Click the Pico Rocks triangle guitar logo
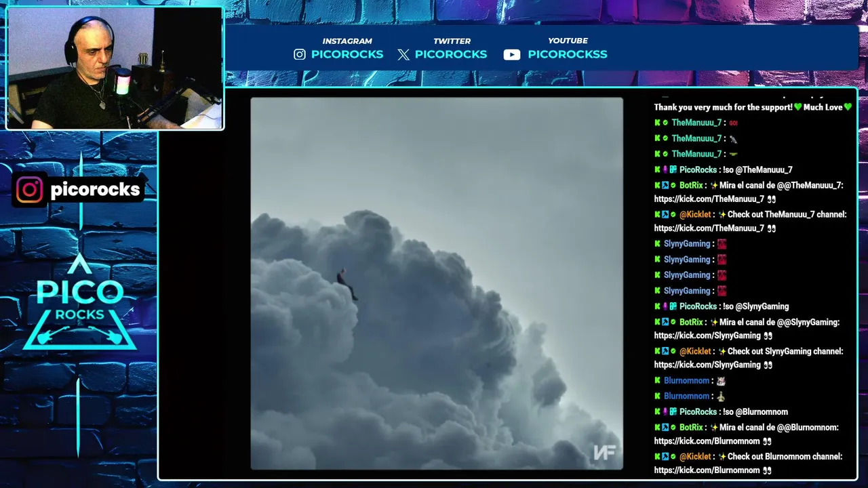The width and height of the screenshot is (868, 488). point(80,302)
